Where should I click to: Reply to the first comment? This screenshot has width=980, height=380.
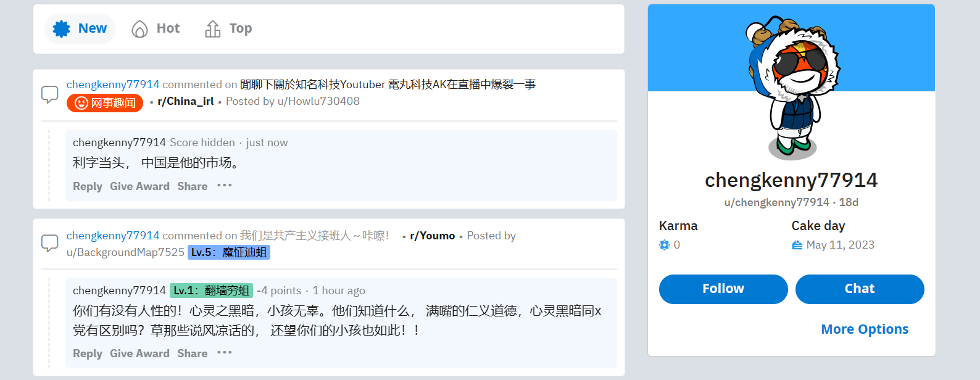(88, 186)
